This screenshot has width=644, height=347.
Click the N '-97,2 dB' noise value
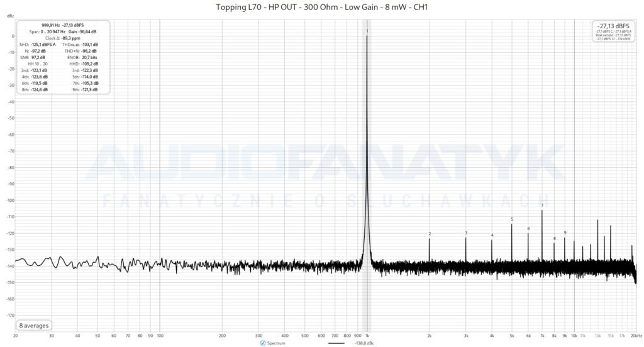coord(38,51)
